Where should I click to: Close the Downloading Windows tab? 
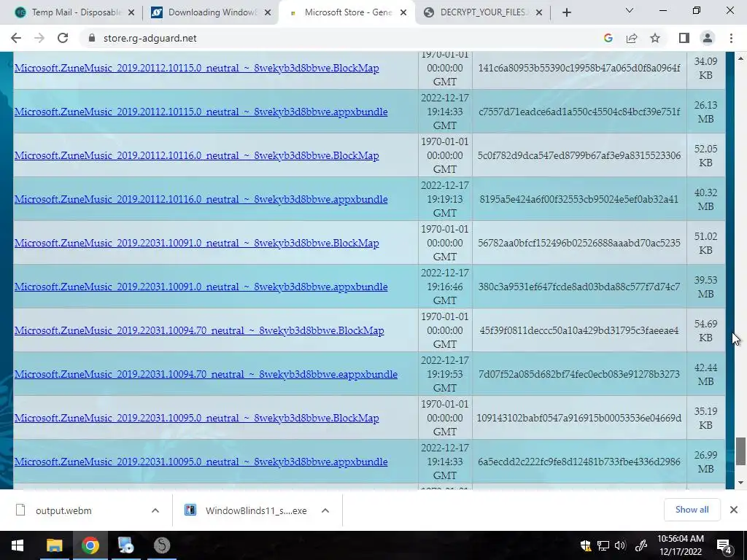pos(268,12)
